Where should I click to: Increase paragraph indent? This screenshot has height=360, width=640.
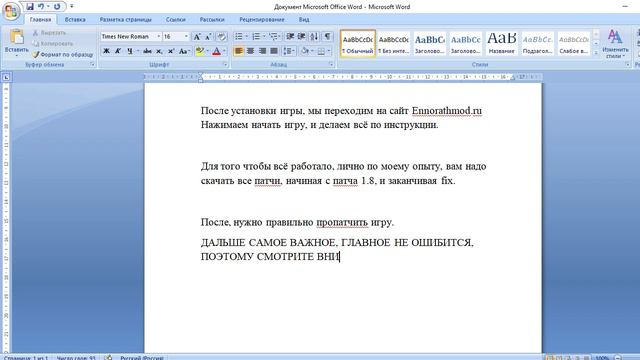pos(302,37)
